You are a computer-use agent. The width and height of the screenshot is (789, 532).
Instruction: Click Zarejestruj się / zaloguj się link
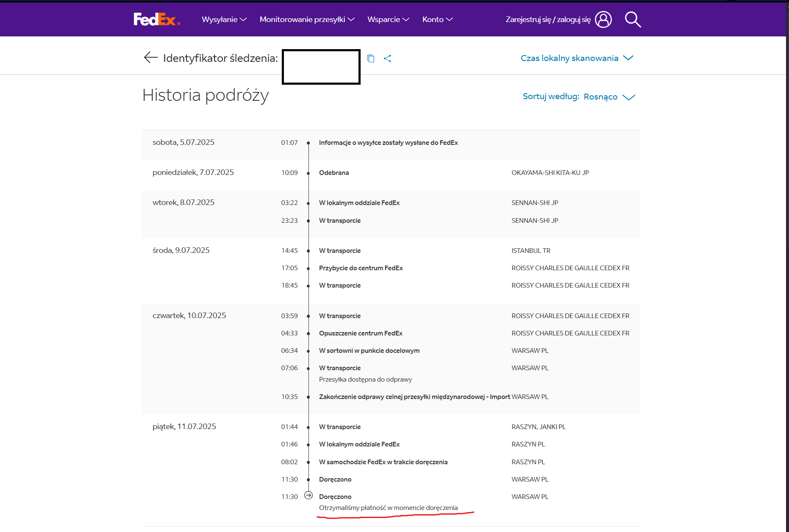pyautogui.click(x=548, y=19)
